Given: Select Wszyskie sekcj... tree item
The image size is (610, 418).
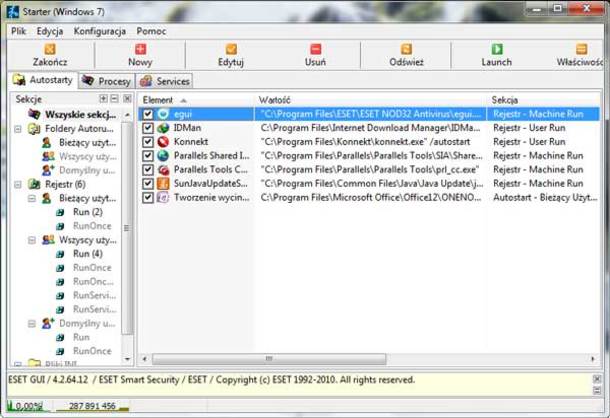Looking at the screenshot, I should click(x=80, y=114).
